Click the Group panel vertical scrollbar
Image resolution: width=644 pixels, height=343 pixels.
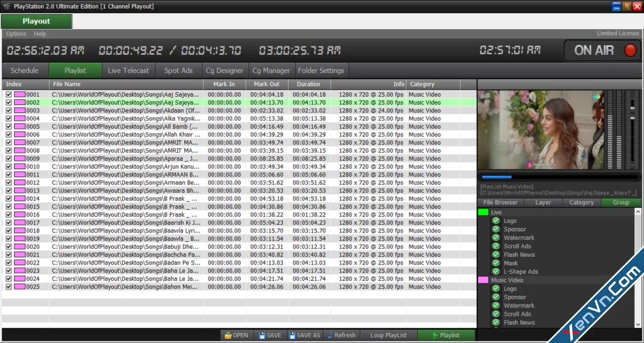click(x=638, y=269)
